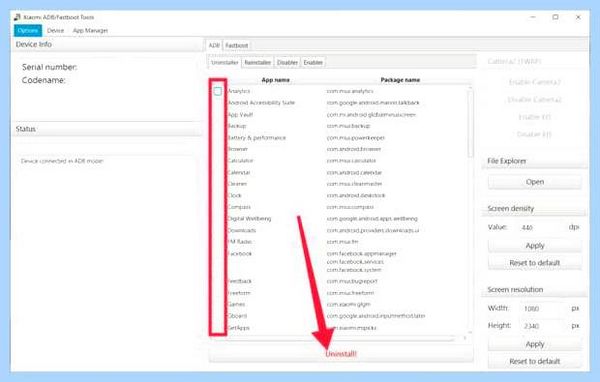
Task: Click the Width input field
Action: (x=543, y=309)
